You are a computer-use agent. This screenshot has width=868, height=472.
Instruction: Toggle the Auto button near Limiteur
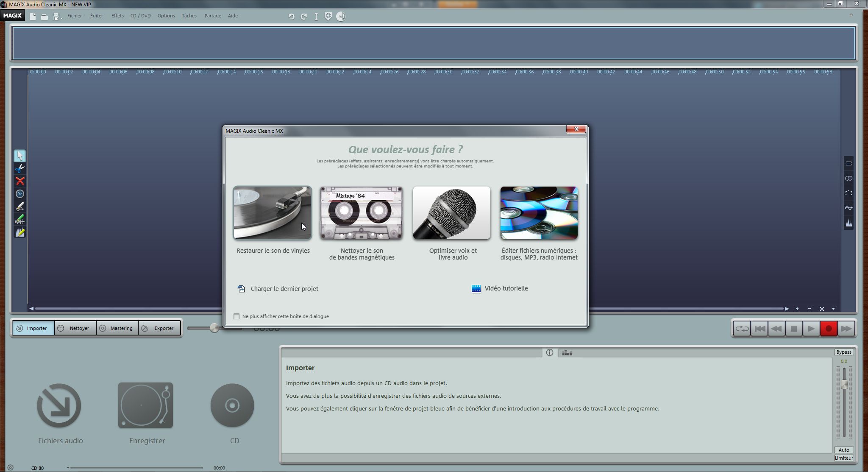pos(843,450)
